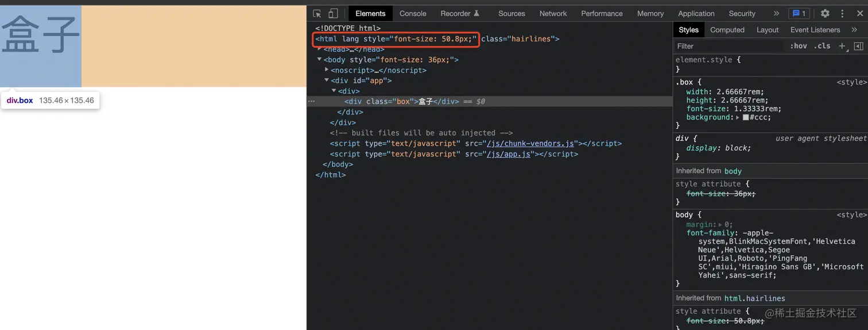This screenshot has height=330, width=868.
Task: Edit the font-family property value
Action: click(x=781, y=254)
